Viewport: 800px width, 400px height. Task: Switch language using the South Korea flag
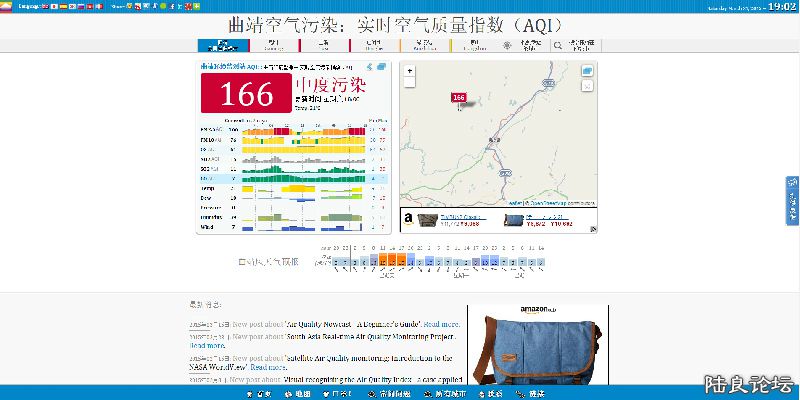click(x=72, y=7)
